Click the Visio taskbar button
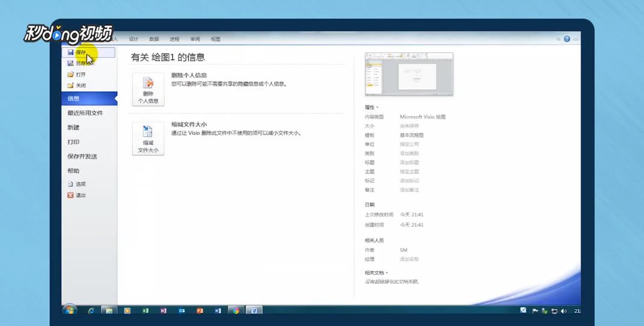Image resolution: width=644 pixels, height=326 pixels. pos(254,311)
